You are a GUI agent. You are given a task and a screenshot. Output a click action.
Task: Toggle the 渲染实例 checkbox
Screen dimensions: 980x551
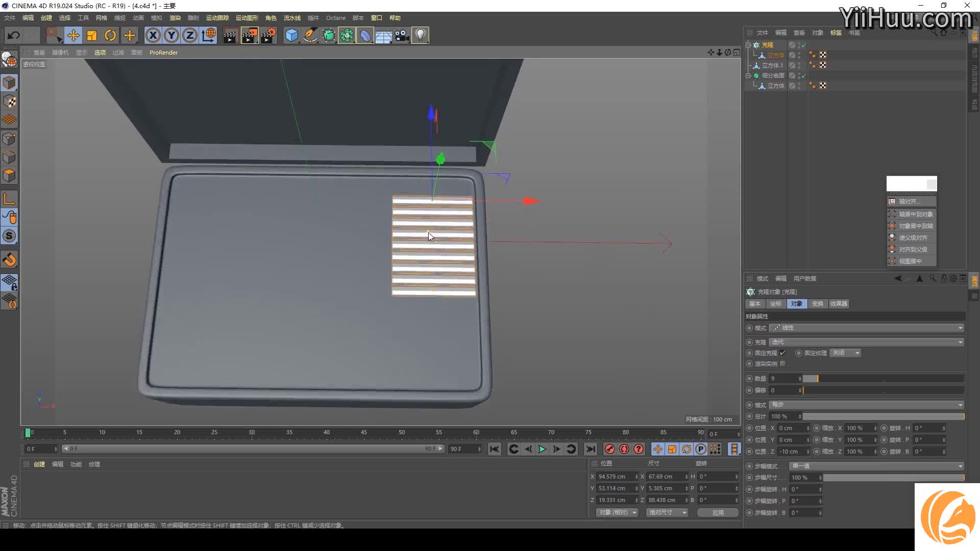point(782,364)
